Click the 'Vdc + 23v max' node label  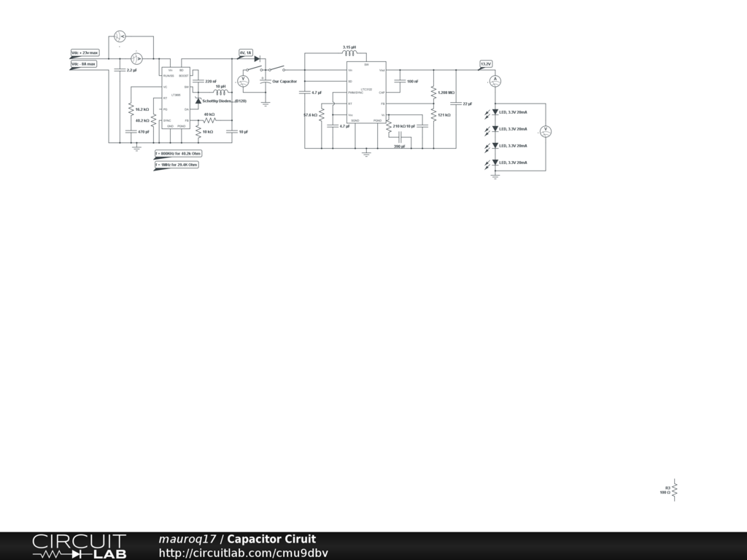(85, 53)
